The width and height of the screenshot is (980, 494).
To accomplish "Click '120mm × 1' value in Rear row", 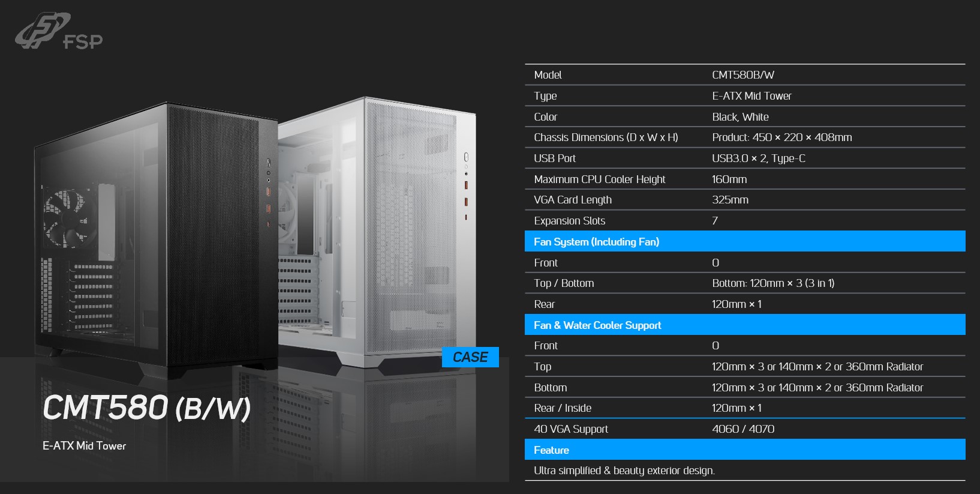I will [x=736, y=304].
